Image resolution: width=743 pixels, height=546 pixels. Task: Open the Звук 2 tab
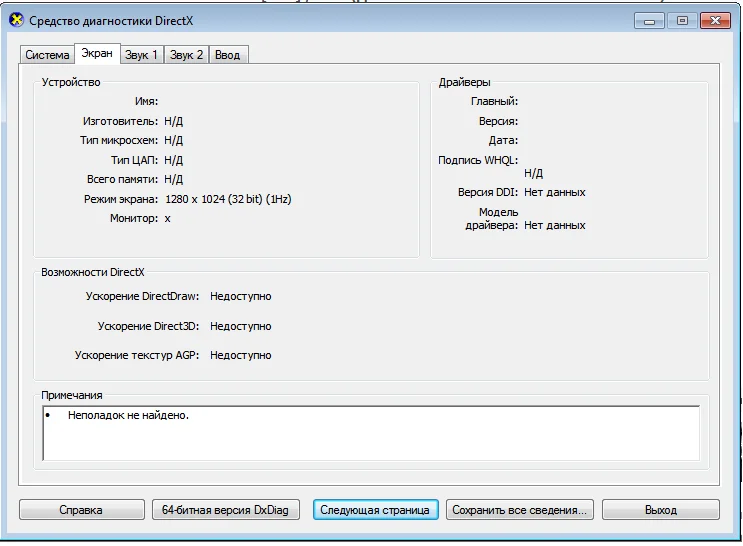point(186,55)
